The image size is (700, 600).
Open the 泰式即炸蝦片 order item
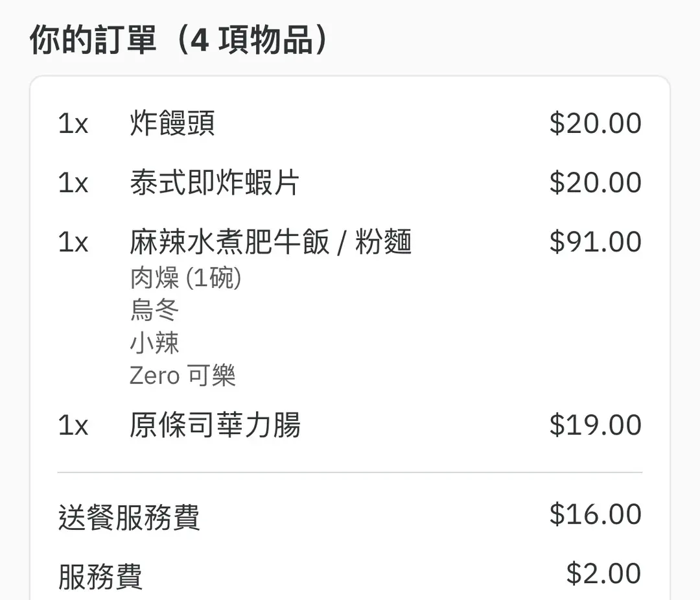point(215,183)
